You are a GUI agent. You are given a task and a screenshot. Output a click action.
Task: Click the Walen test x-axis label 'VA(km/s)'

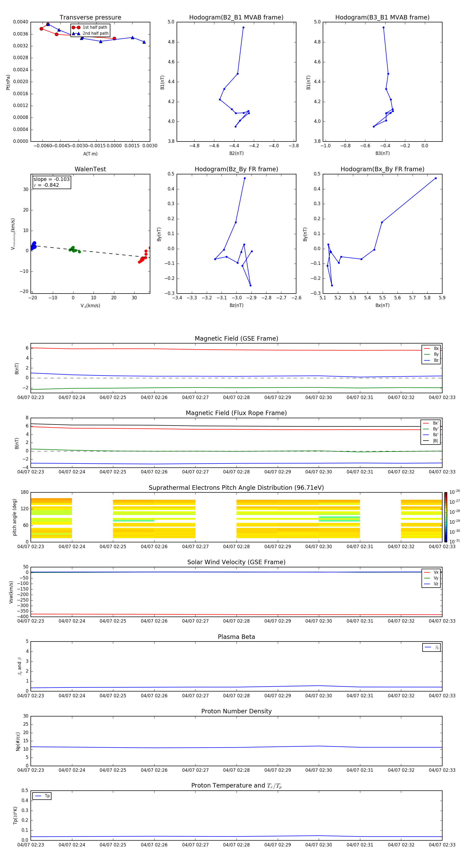tap(90, 306)
